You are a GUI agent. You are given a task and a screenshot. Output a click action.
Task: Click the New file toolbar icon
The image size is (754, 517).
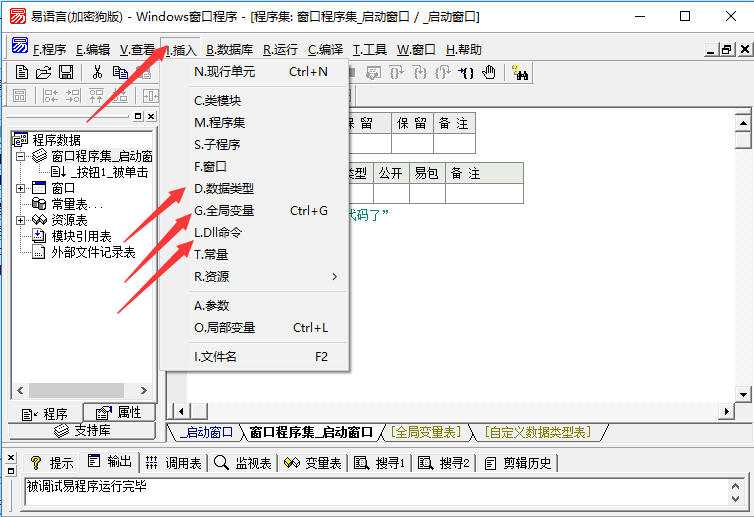[21, 72]
